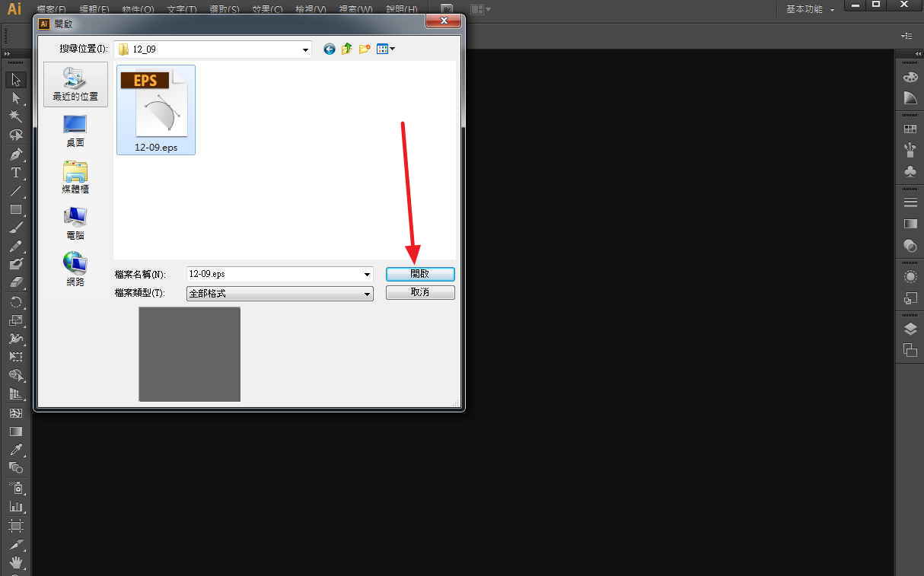This screenshot has height=576, width=924.
Task: Open the Layers panel icon
Action: pos(910,329)
